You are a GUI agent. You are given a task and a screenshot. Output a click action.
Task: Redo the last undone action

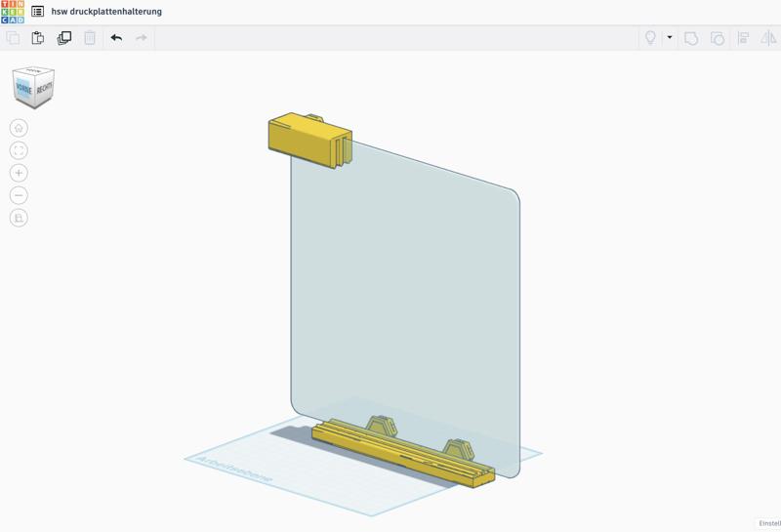pyautogui.click(x=142, y=38)
